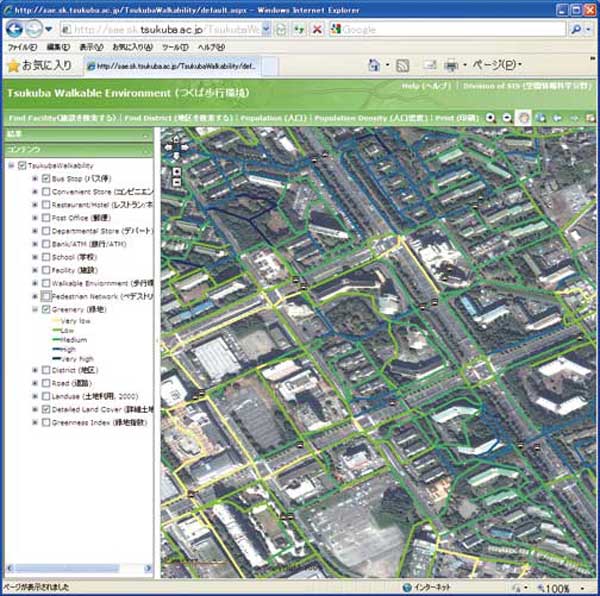
Task: Expand the Facility layer node
Action: (35, 270)
